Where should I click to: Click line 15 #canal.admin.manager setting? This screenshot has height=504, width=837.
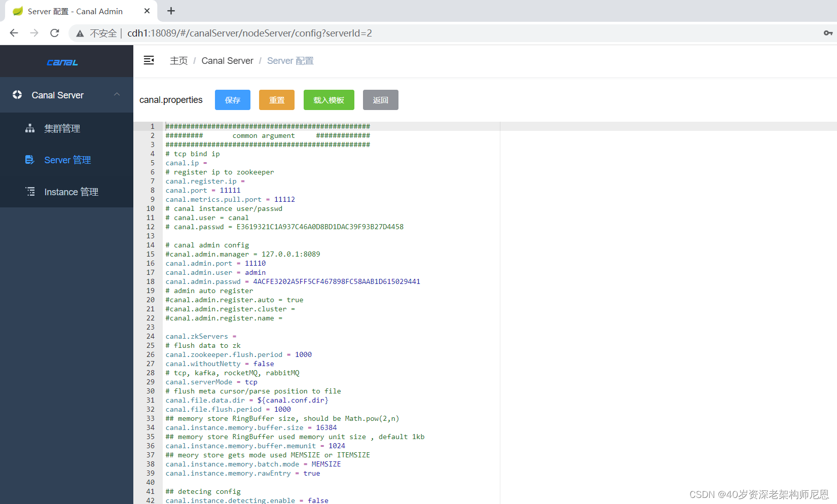(x=243, y=254)
